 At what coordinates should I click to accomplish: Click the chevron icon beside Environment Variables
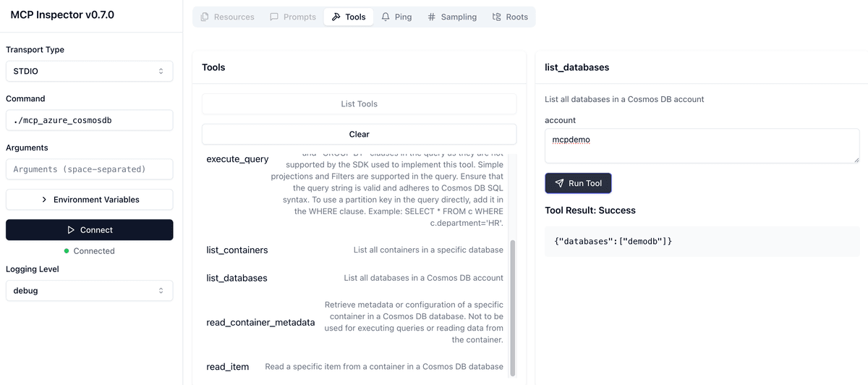[x=44, y=200]
